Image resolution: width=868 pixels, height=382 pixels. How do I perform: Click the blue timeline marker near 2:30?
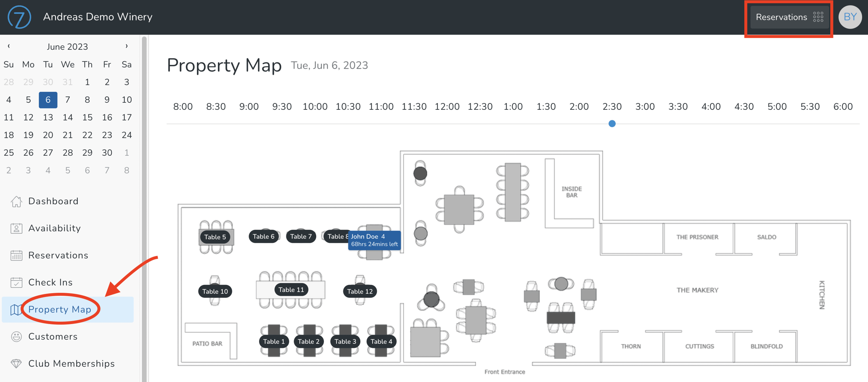point(612,123)
